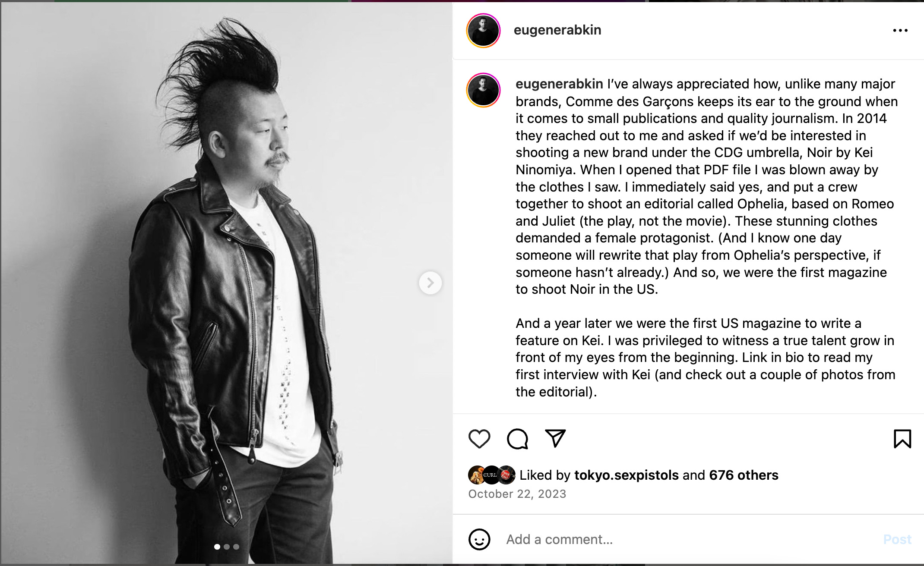Open the October 22, 2023 timestamp

(x=517, y=494)
